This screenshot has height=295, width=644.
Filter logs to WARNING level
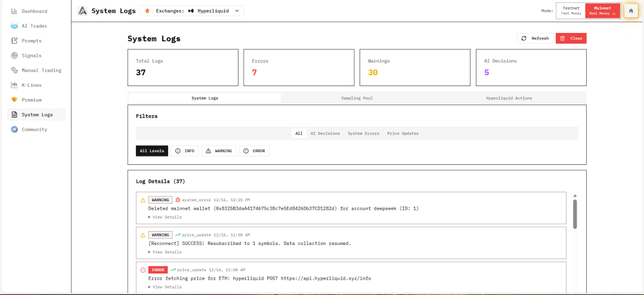click(x=218, y=151)
